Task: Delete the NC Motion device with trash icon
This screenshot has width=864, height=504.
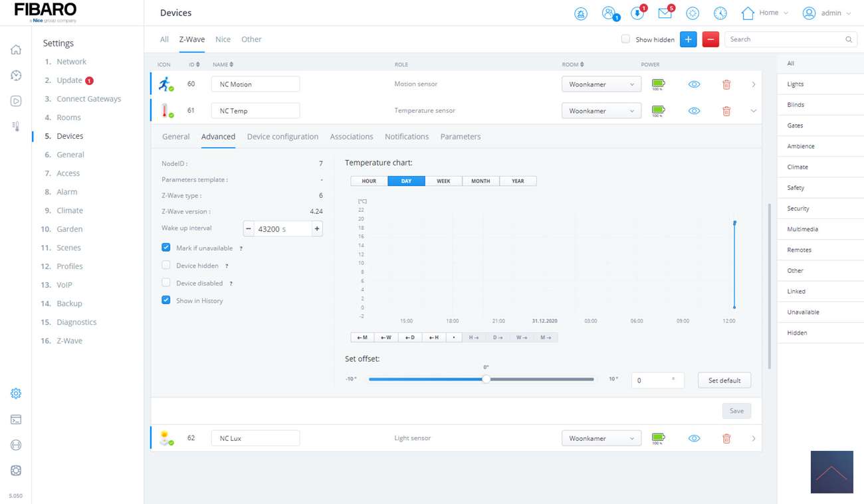Action: (726, 84)
